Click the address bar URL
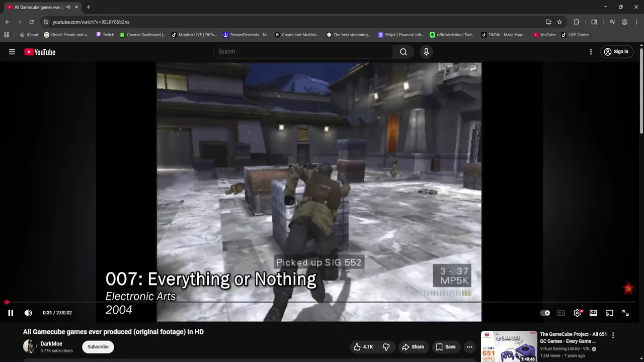Viewport: 644px width, 362px height. [x=91, y=22]
